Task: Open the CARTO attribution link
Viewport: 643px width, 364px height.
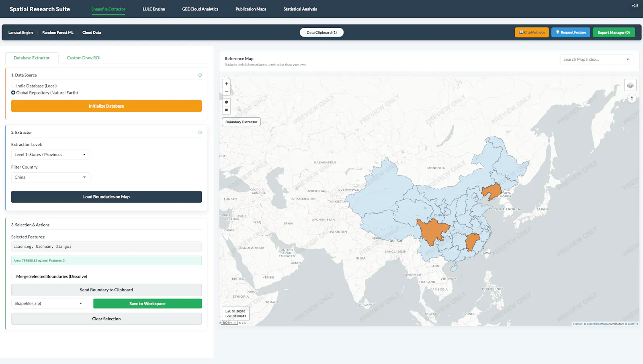Action: tap(633, 324)
